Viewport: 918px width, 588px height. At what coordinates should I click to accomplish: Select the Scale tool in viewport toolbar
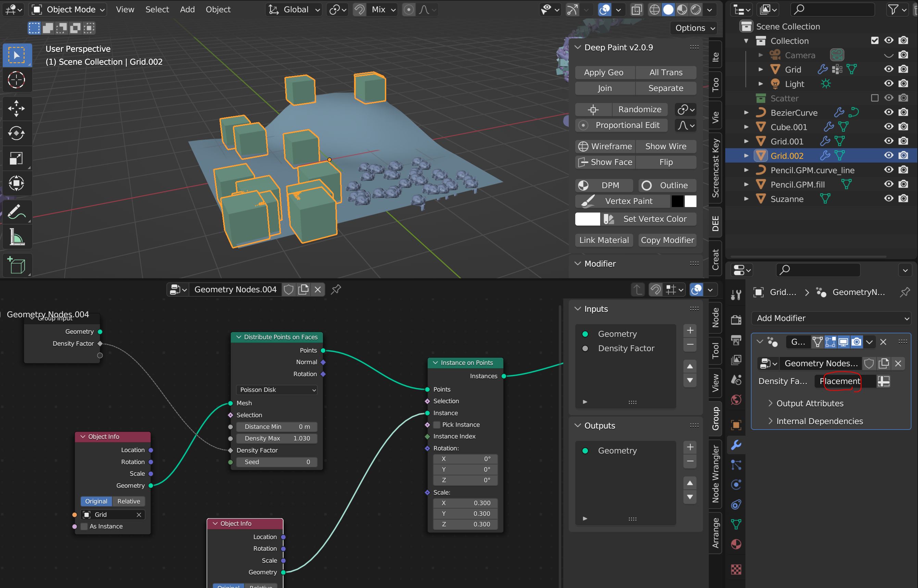tap(16, 158)
